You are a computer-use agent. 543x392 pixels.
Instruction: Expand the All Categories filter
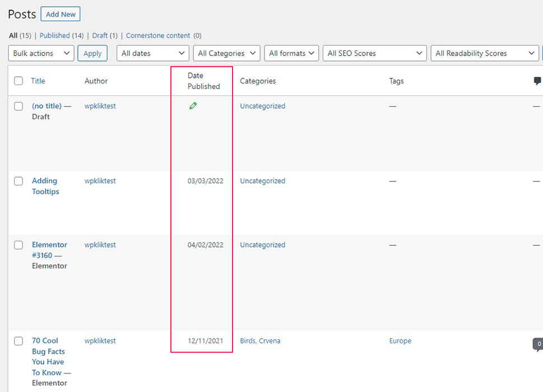(x=226, y=53)
